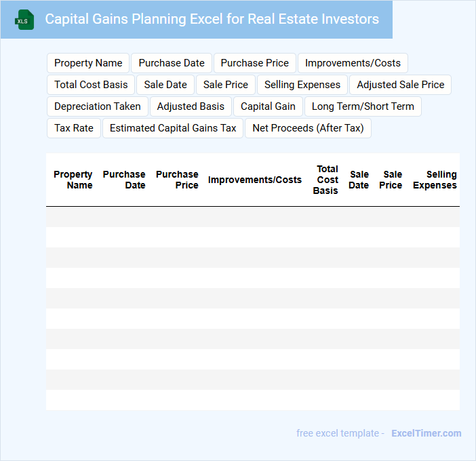Select the Estimated Capital Gains Tax tag
This screenshot has height=461, width=476.
pyautogui.click(x=173, y=128)
